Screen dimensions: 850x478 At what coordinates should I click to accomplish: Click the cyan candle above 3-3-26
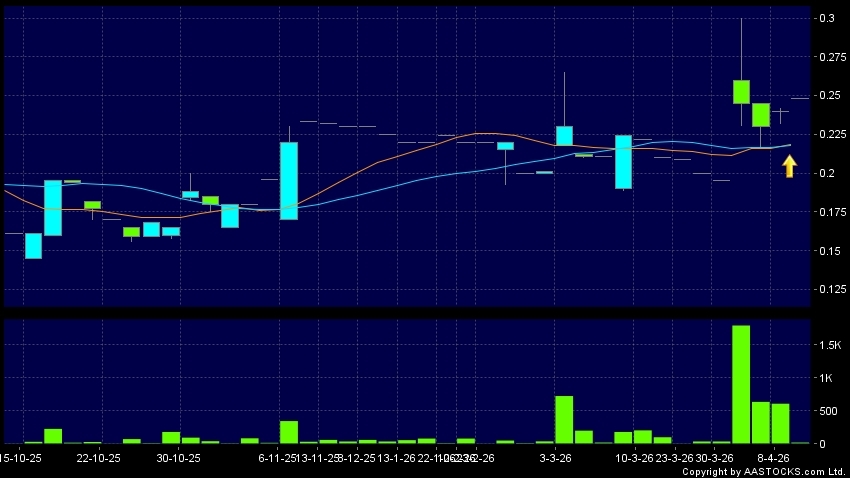tap(564, 135)
